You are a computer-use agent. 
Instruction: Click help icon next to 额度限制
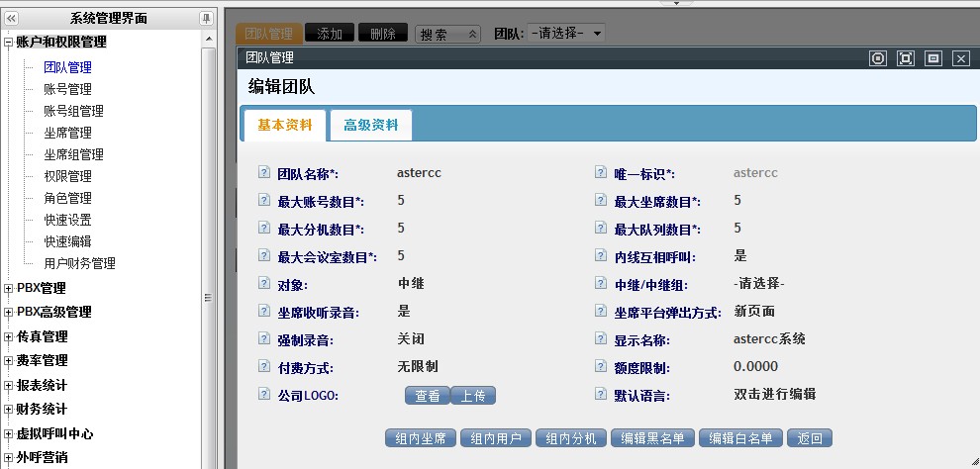tap(600, 367)
